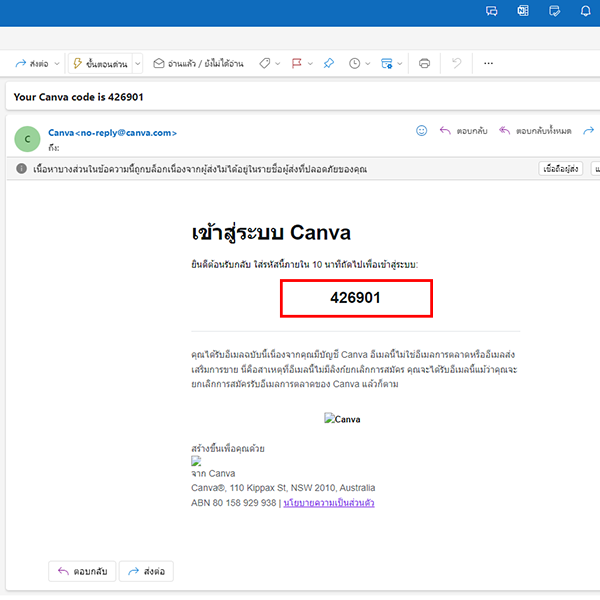Click sender Canva no-reply@canva.com
This screenshot has width=600, height=600.
(112, 133)
